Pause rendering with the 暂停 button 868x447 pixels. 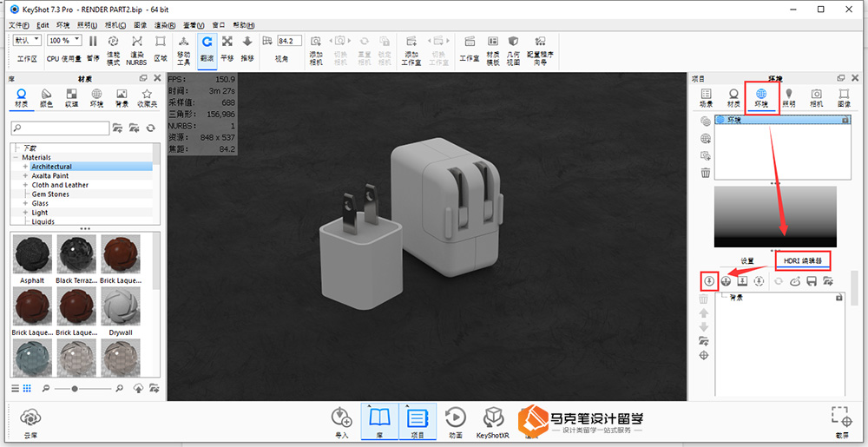[x=93, y=48]
